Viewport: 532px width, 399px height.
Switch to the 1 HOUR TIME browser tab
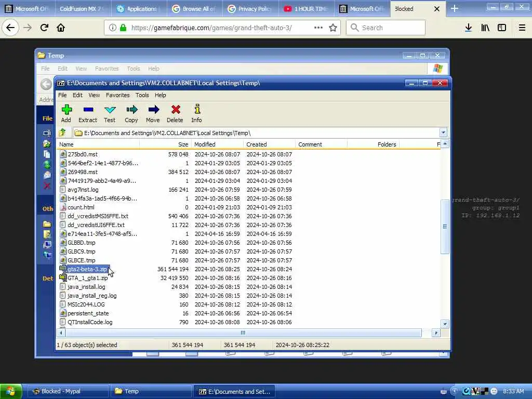(x=306, y=9)
